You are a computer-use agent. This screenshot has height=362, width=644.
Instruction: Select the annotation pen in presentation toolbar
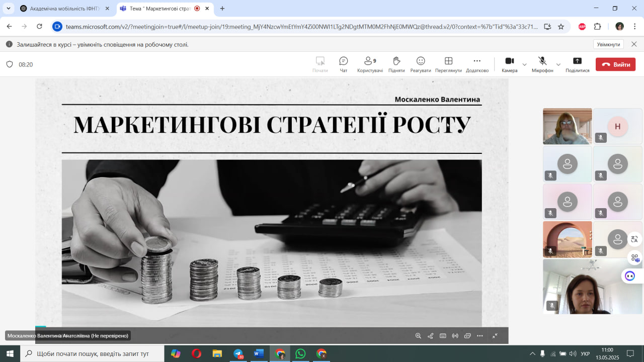click(431, 336)
